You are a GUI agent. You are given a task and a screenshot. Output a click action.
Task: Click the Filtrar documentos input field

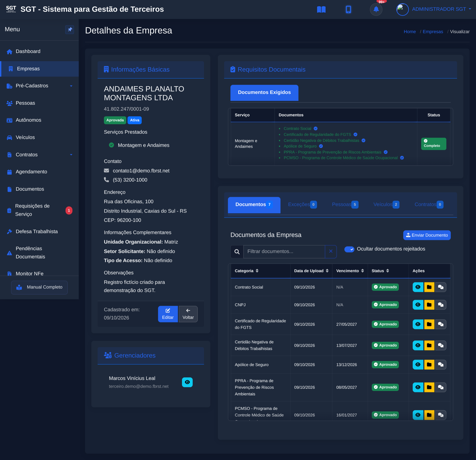point(284,252)
